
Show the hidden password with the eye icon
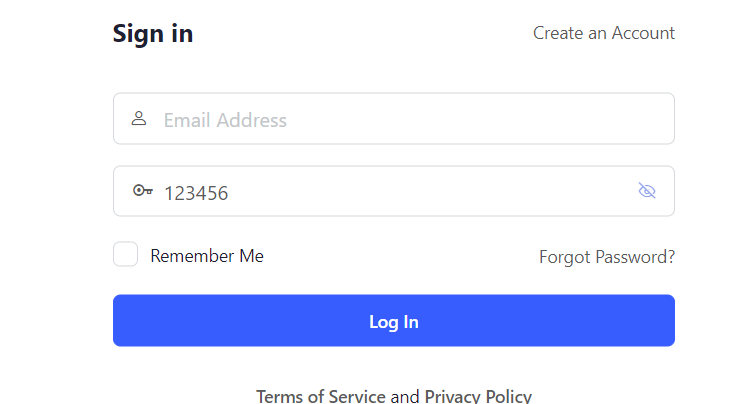pyautogui.click(x=647, y=191)
